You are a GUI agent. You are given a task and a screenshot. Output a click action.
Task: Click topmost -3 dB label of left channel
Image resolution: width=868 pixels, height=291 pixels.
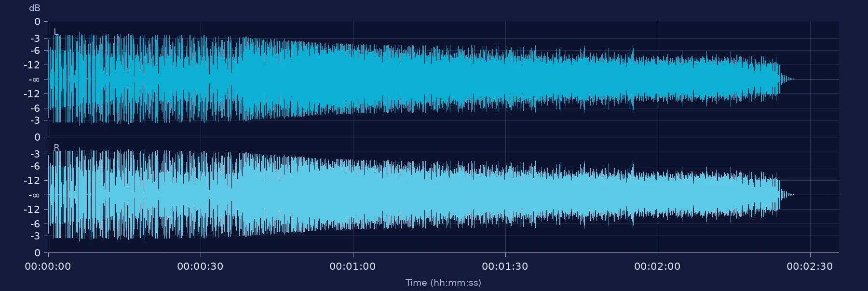click(35, 38)
